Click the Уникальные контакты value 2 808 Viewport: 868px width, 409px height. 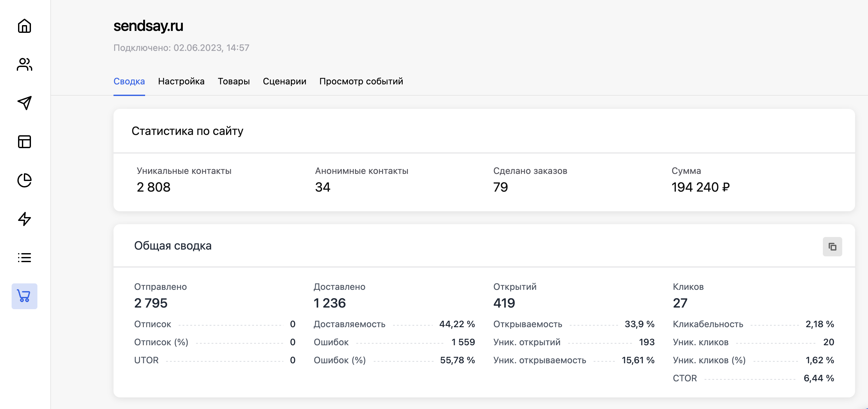[154, 187]
